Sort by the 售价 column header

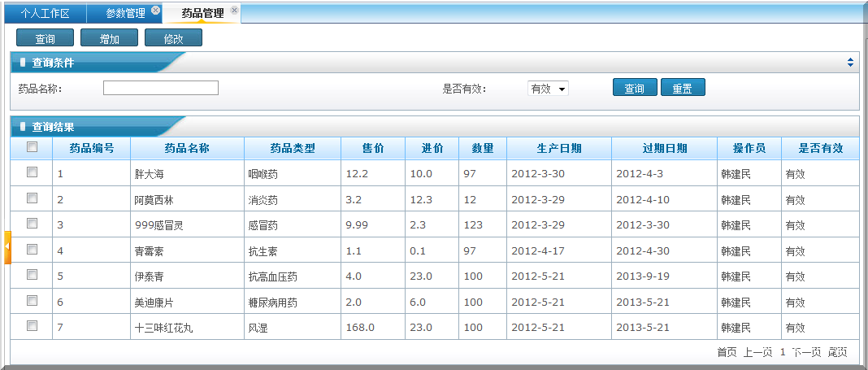click(x=373, y=148)
